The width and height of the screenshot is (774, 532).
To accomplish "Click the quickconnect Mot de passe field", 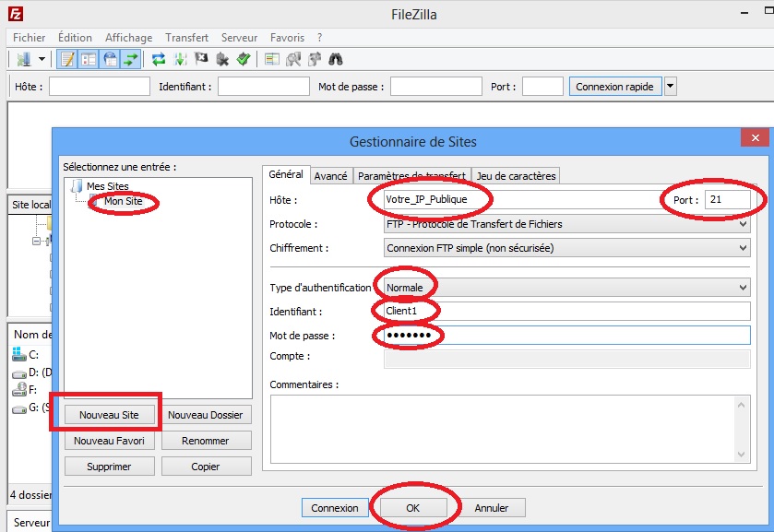I will pyautogui.click(x=435, y=87).
